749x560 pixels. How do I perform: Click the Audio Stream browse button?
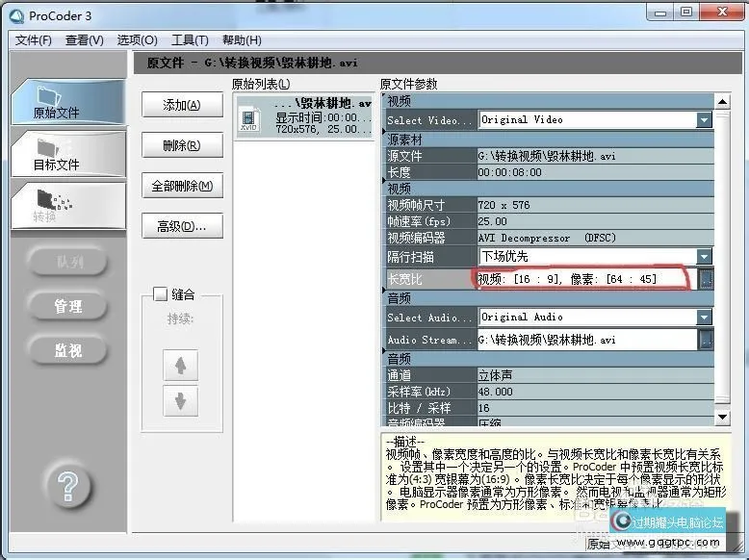(706, 340)
